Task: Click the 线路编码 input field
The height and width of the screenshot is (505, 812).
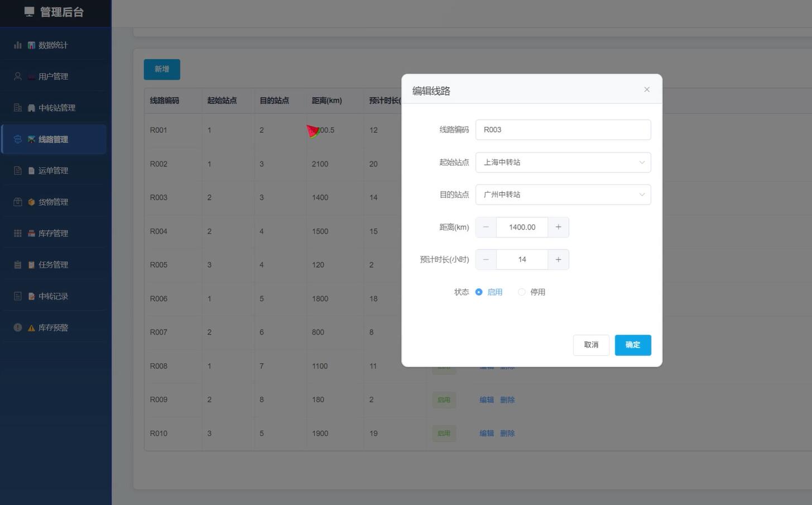Action: 563,130
